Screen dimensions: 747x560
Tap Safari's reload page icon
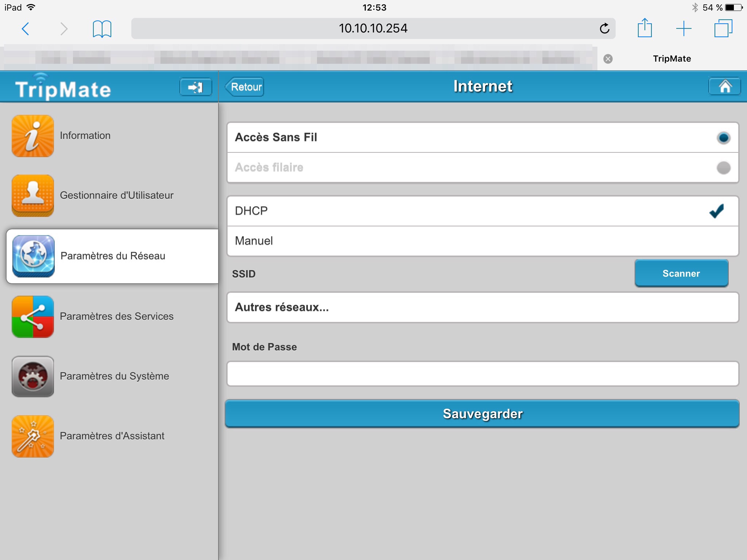604,28
